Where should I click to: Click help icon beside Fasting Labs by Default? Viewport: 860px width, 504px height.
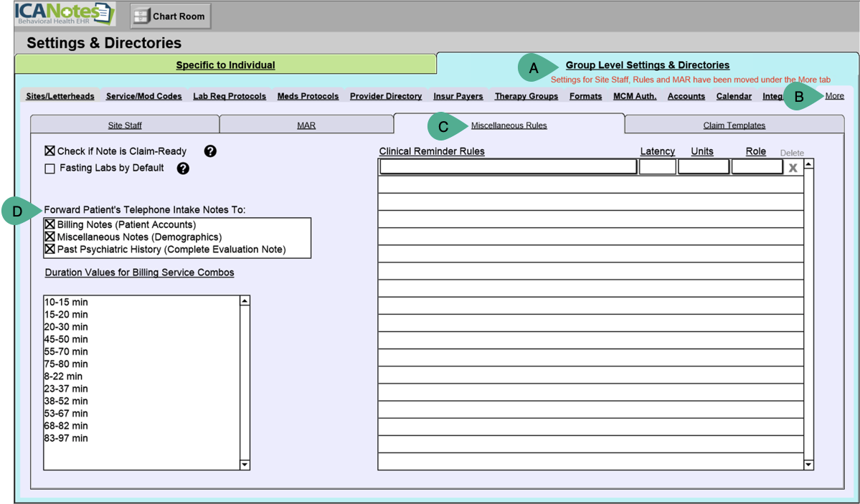183,168
